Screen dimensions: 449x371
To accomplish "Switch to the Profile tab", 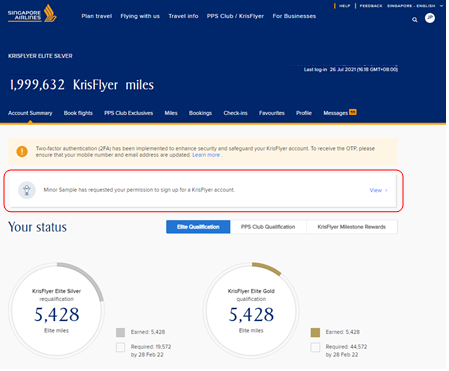I will [x=304, y=113].
